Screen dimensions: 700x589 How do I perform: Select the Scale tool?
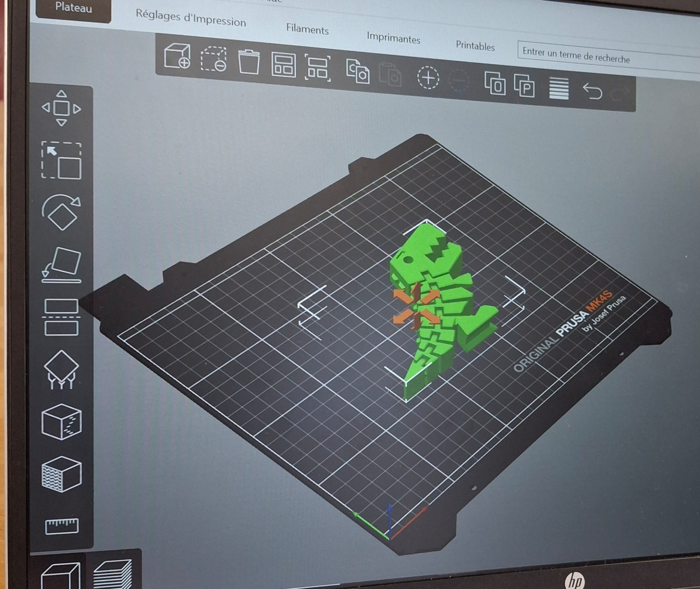[x=62, y=160]
